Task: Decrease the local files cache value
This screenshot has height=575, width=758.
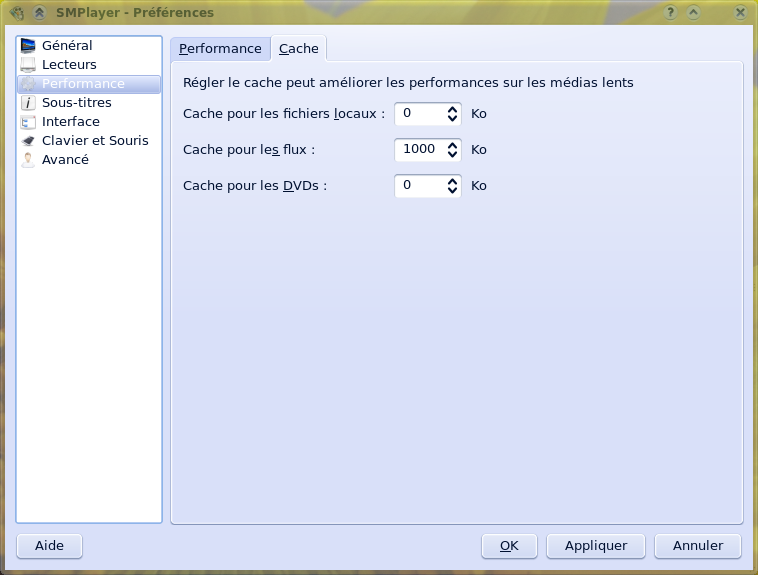Action: (453, 118)
